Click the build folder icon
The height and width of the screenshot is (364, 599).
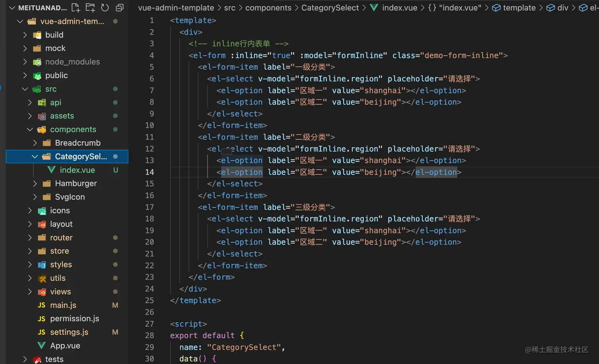click(37, 35)
